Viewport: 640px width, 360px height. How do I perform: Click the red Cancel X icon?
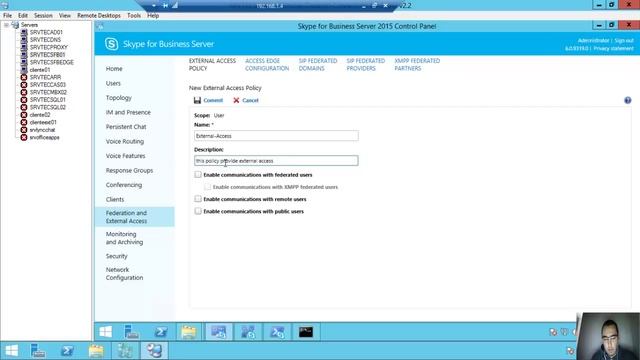coord(236,100)
